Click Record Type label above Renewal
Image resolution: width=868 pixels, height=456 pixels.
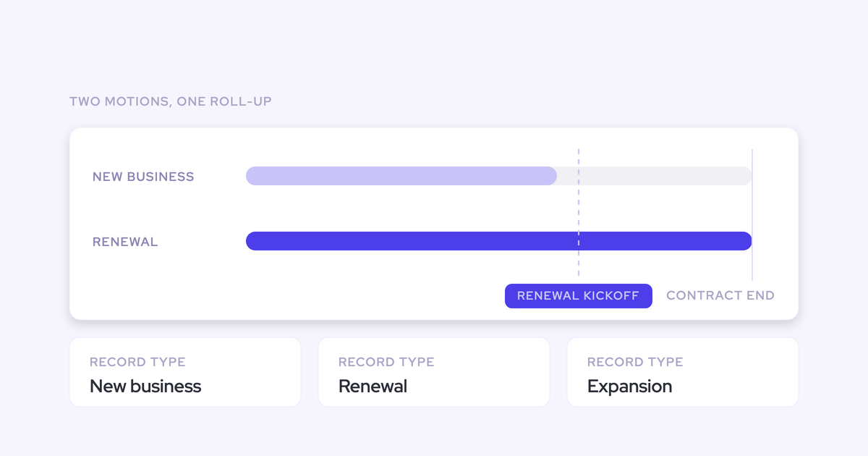pyautogui.click(x=386, y=362)
